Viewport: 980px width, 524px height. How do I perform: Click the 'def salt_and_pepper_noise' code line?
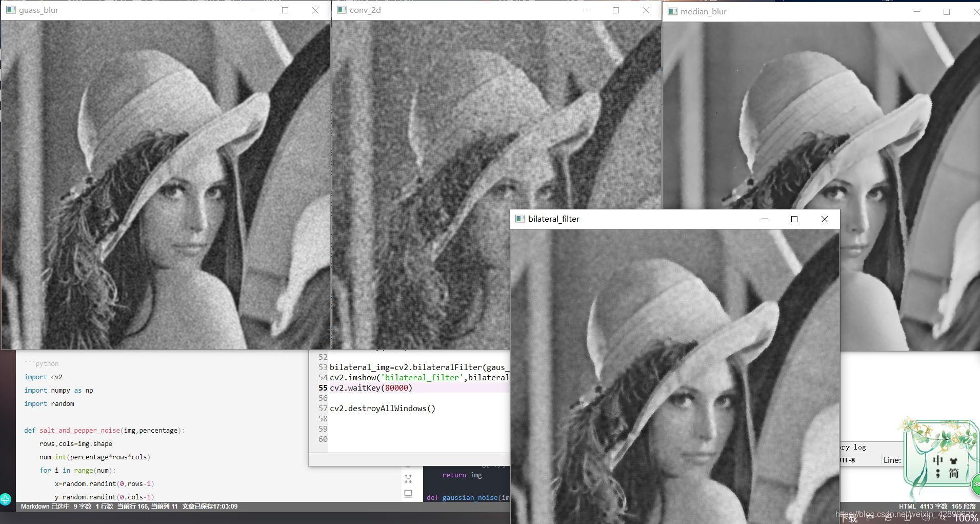(x=104, y=430)
